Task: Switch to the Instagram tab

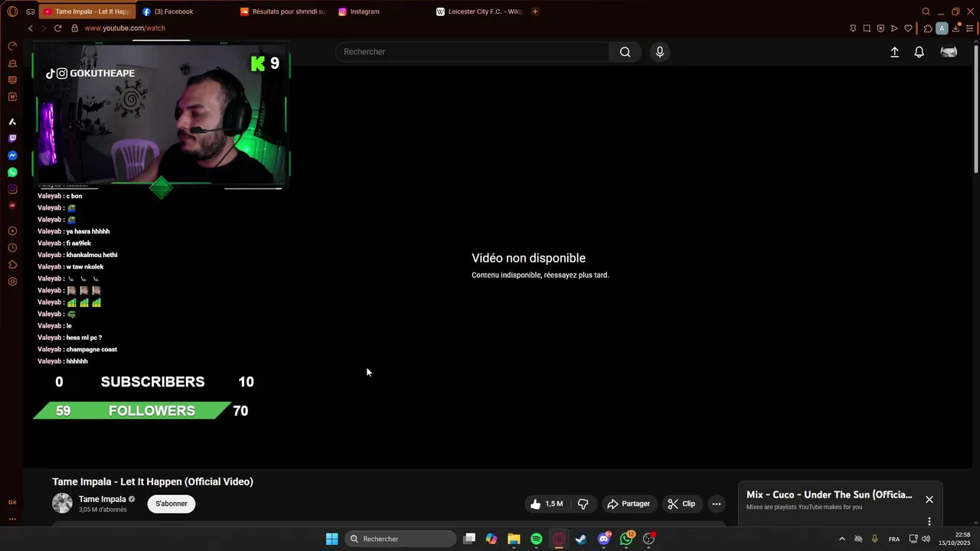Action: click(x=381, y=11)
